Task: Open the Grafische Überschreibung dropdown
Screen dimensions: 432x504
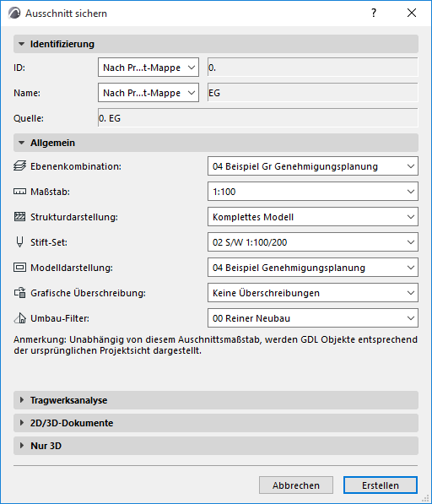Action: (313, 293)
